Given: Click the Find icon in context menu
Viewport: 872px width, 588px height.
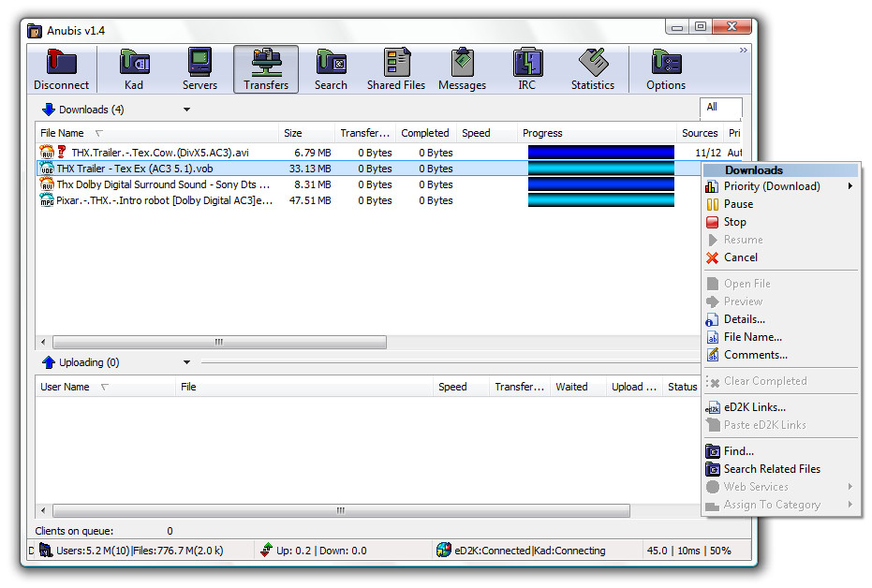Looking at the screenshot, I should 713,451.
